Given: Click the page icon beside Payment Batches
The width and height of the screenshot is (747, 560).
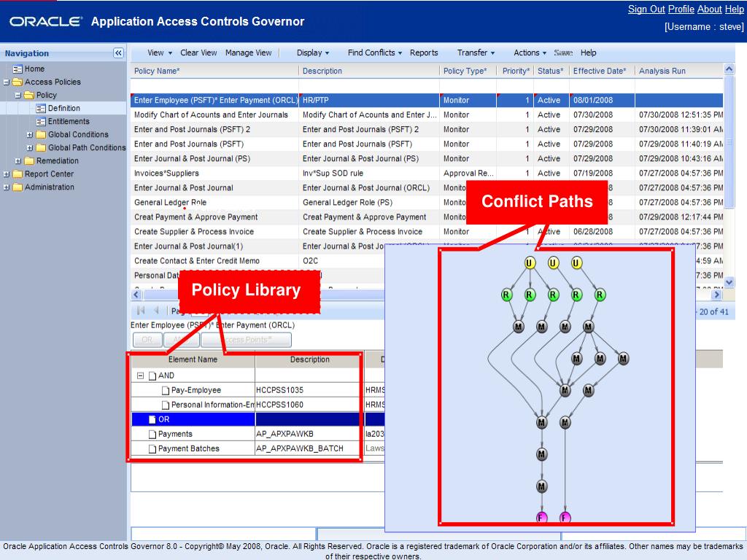Looking at the screenshot, I should 152,449.
